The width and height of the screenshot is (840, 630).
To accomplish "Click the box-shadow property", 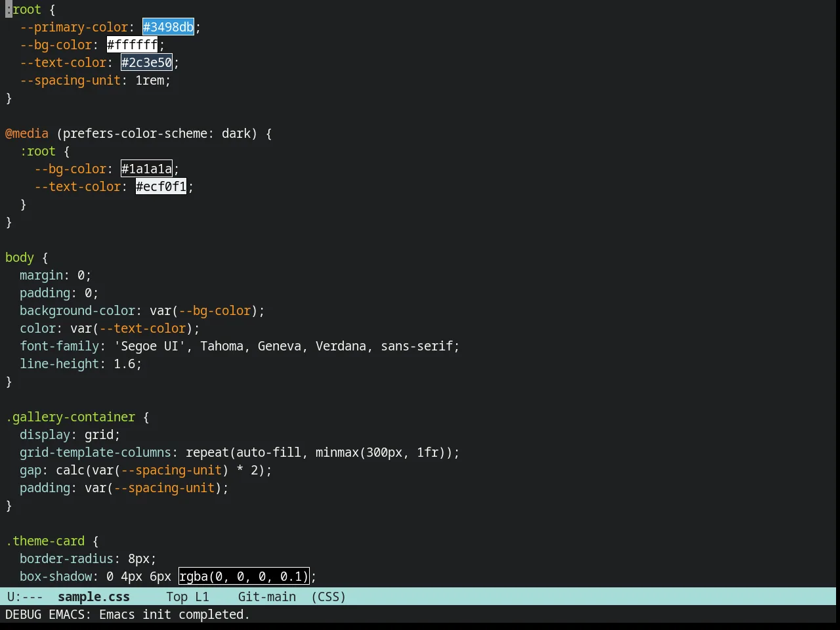I will coord(56,576).
